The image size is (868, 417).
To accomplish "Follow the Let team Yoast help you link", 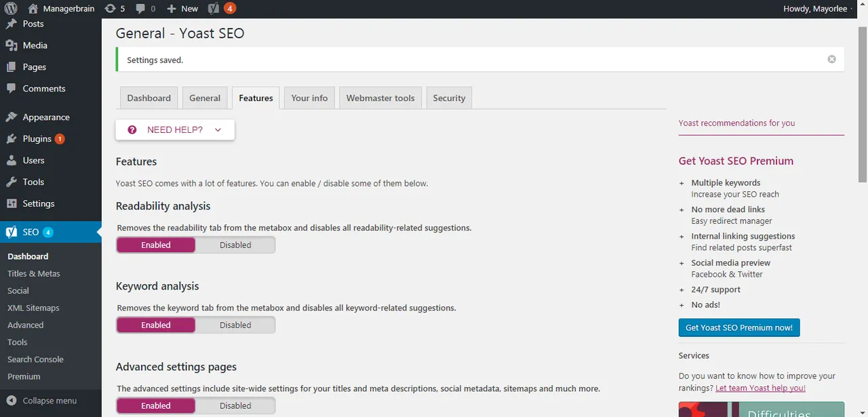I will pos(760,388).
